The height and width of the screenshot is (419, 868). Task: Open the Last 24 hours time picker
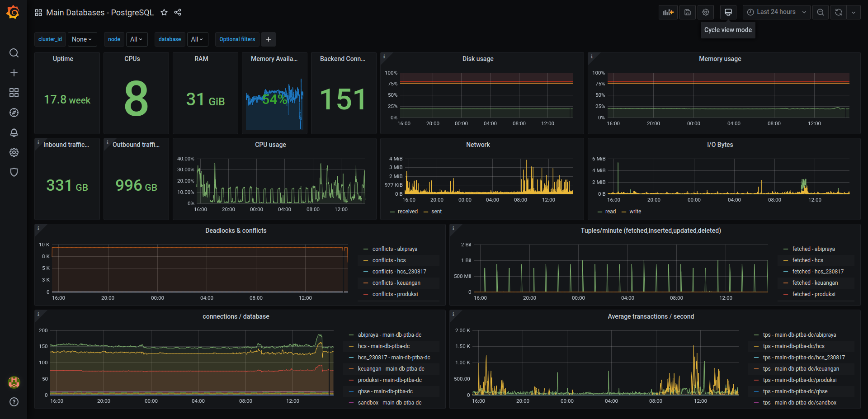tap(776, 12)
